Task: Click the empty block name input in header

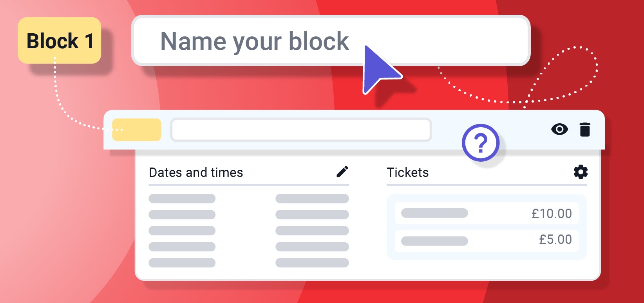Action: tap(301, 130)
